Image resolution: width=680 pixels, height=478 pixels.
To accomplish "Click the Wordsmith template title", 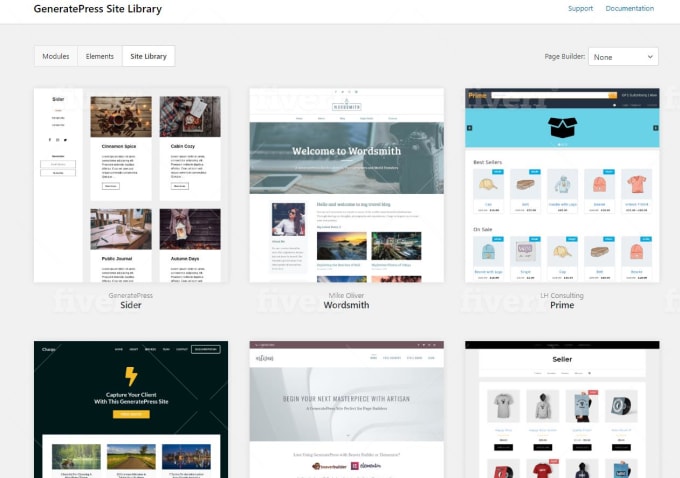I will 347,305.
